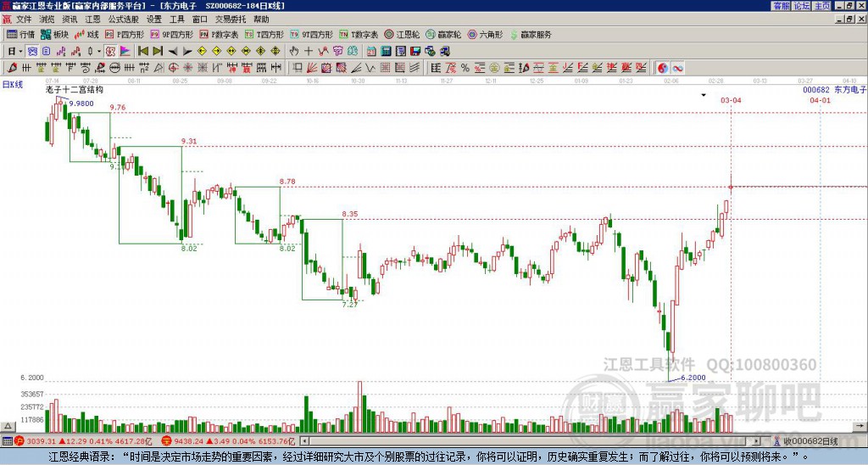
Task: Open the 文件 menu
Action: point(24,19)
